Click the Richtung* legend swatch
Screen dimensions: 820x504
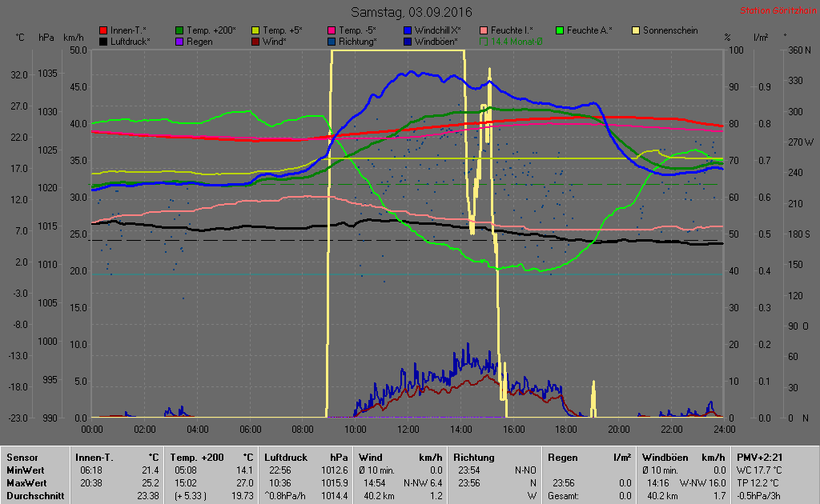[x=331, y=42]
